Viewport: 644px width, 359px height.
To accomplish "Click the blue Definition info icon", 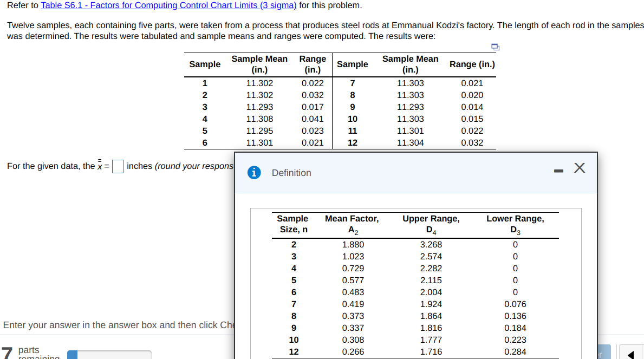I will (255, 173).
